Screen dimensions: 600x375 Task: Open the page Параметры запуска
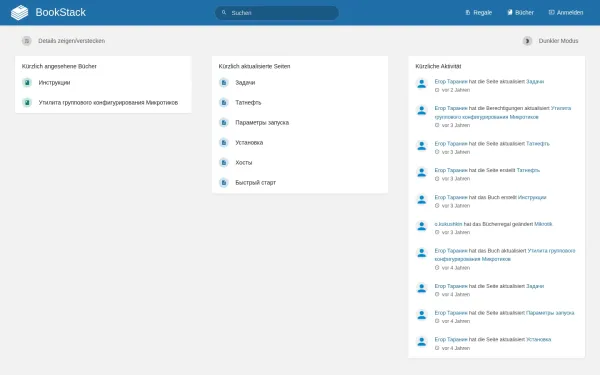coord(262,122)
